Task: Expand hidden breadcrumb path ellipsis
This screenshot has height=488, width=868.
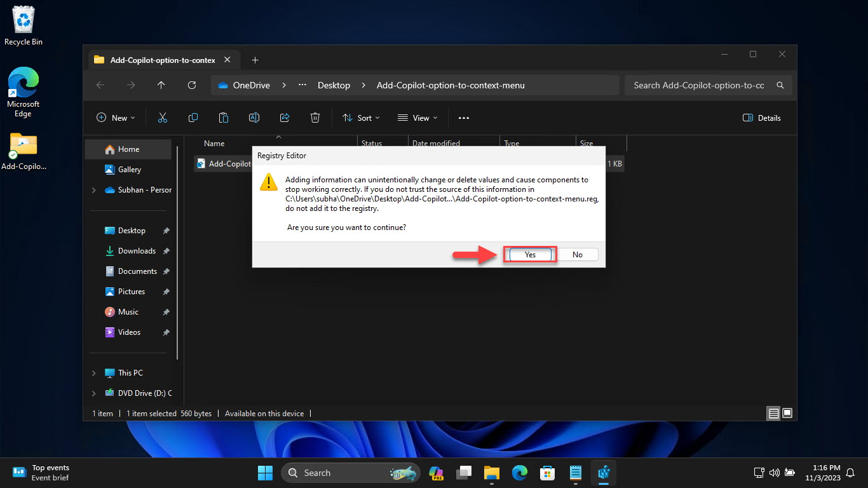Action: point(302,85)
